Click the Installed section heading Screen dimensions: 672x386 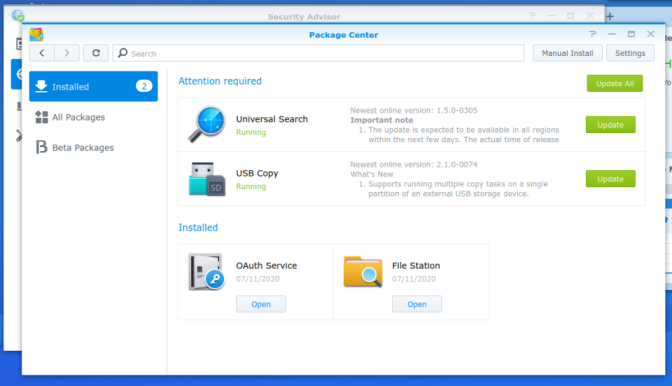point(198,227)
